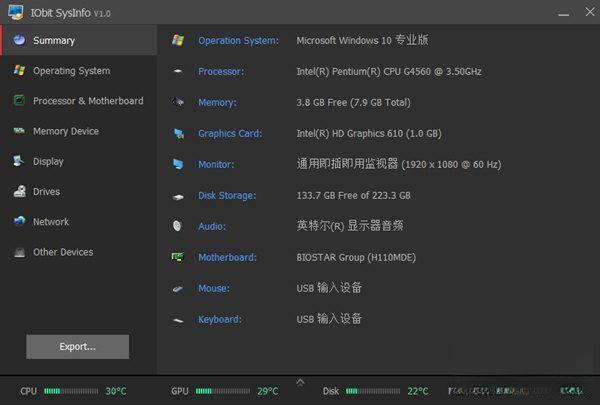Click the Mouse: label
This screenshot has width=600, height=405.
(214, 288)
